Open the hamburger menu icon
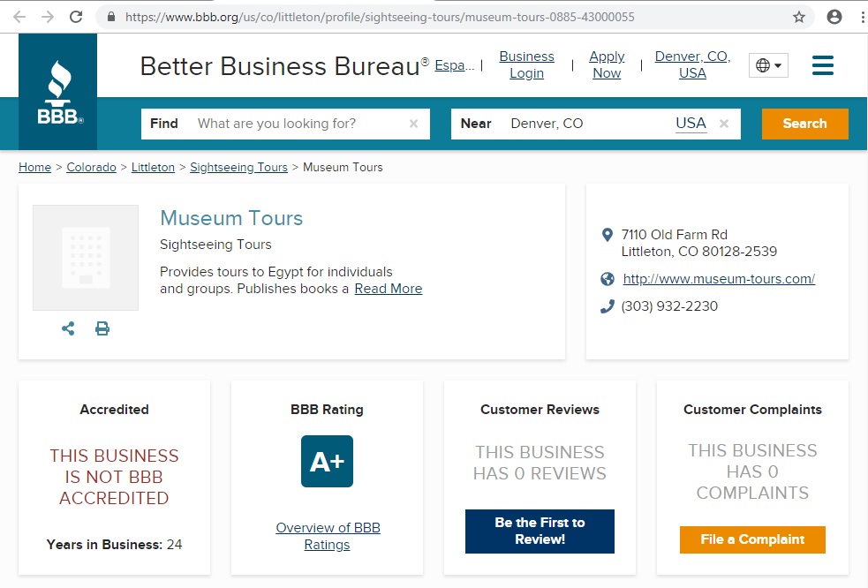This screenshot has width=868, height=588. click(823, 65)
